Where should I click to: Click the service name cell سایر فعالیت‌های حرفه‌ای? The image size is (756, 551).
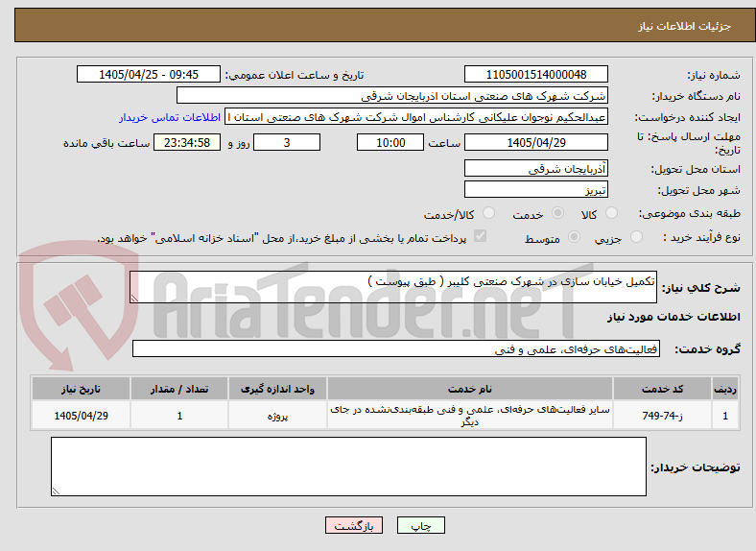(469, 416)
